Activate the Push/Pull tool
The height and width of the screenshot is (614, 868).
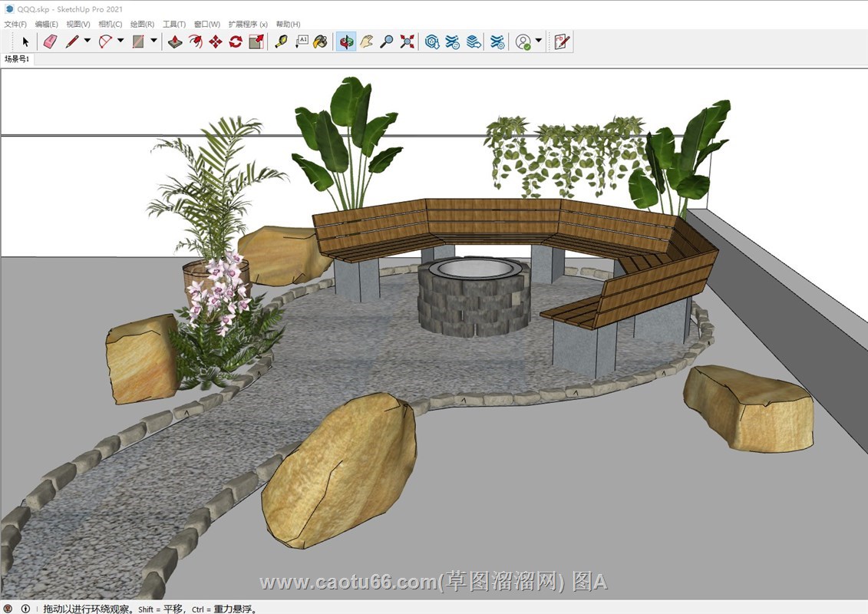coord(175,41)
